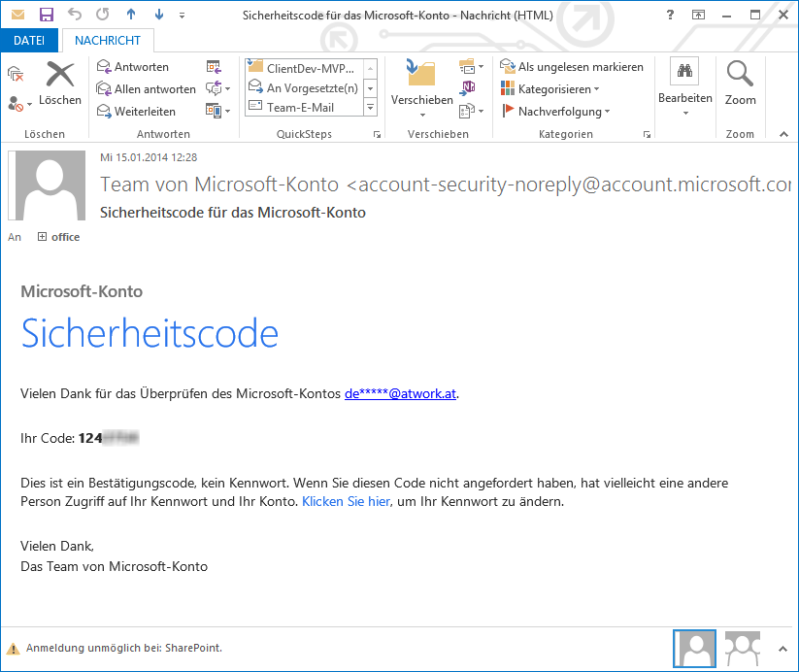This screenshot has width=799, height=672.
Task: Click Weiterleiten to forward message
Action: [136, 111]
